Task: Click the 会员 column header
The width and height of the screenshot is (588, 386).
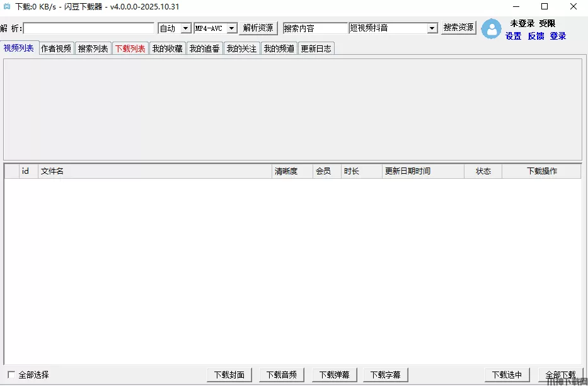Action: pyautogui.click(x=327, y=171)
